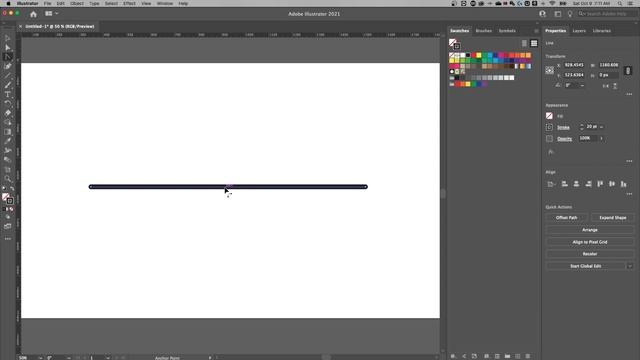
Task: Select the Type tool
Action: click(7, 94)
